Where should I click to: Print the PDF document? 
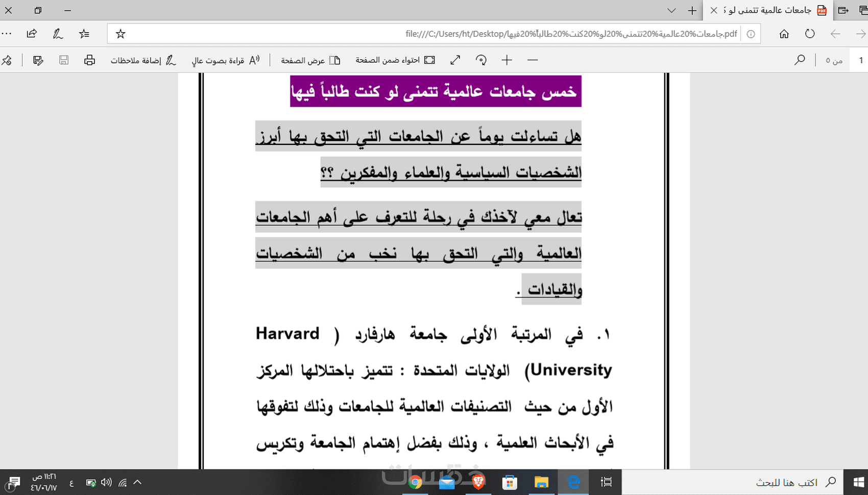89,60
